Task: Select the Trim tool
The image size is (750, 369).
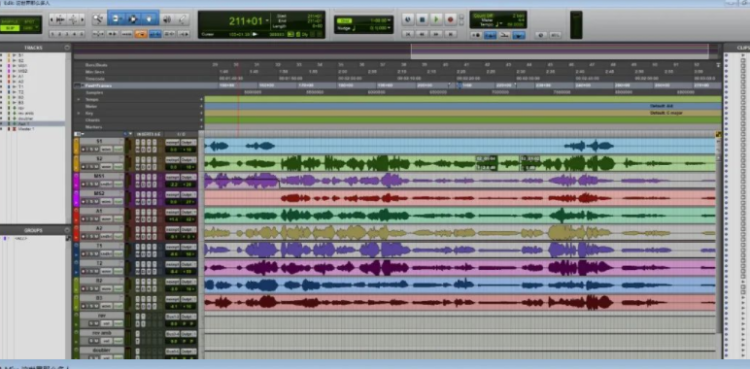Action: pyautogui.click(x=115, y=19)
